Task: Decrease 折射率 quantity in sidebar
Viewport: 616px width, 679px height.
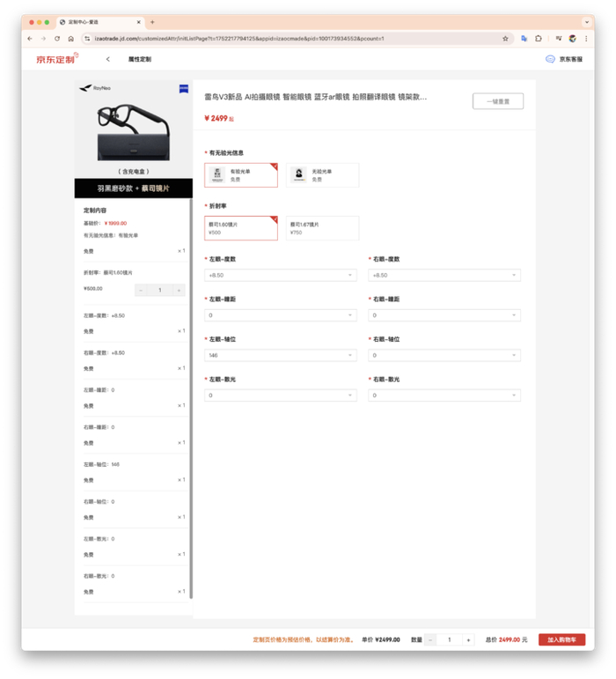Action: pos(141,290)
